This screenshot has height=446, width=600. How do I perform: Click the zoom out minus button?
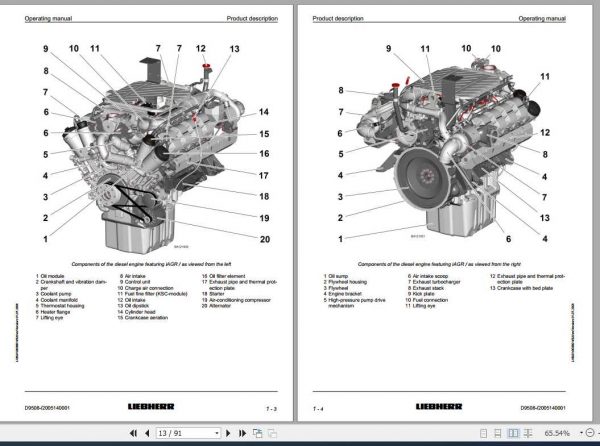[x=590, y=433]
